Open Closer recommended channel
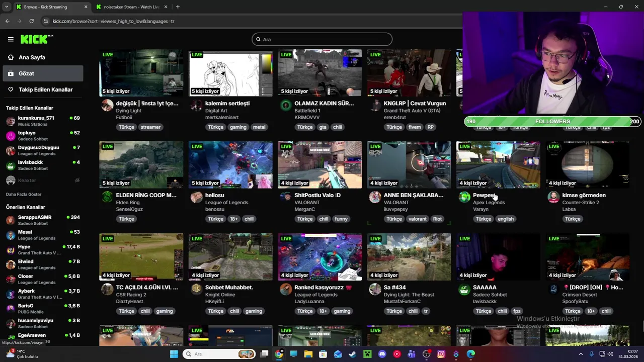Viewport: 644px width, 362px height. (43, 279)
